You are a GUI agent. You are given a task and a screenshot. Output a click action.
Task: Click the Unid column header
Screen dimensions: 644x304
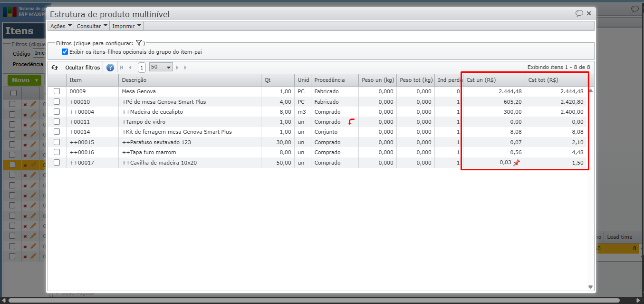click(x=303, y=80)
